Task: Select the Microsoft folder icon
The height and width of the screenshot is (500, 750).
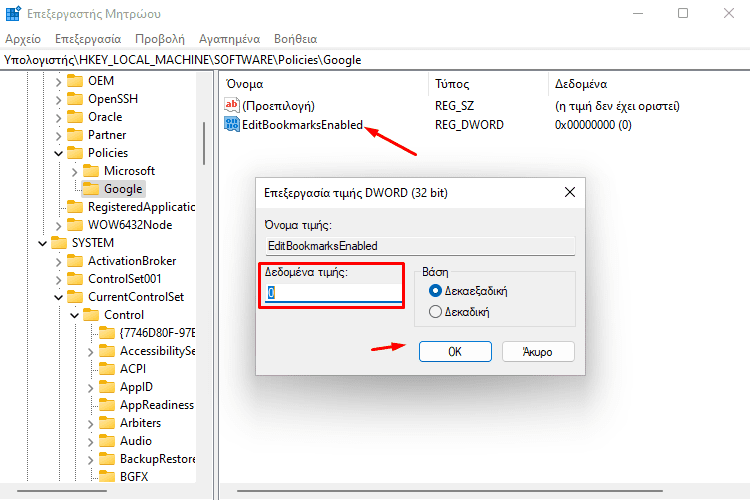Action: tap(91, 171)
